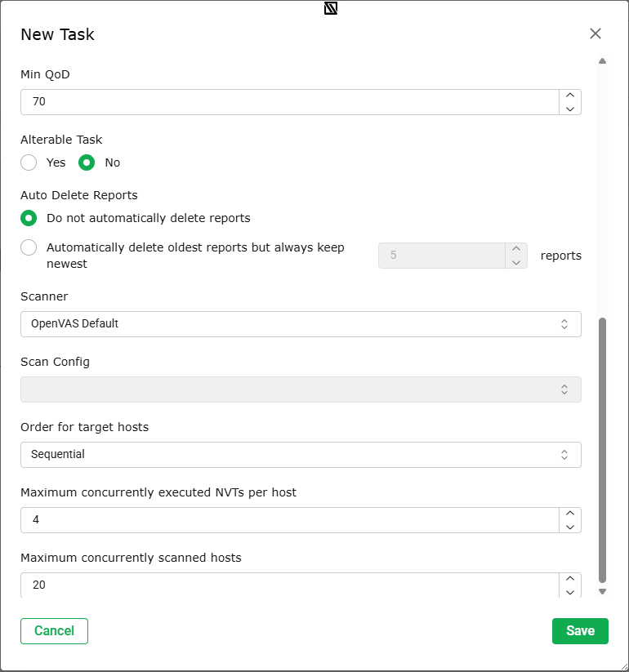The image size is (629, 672).
Task: Decrease the maximum concurrently scanned hosts
Action: 570,592
